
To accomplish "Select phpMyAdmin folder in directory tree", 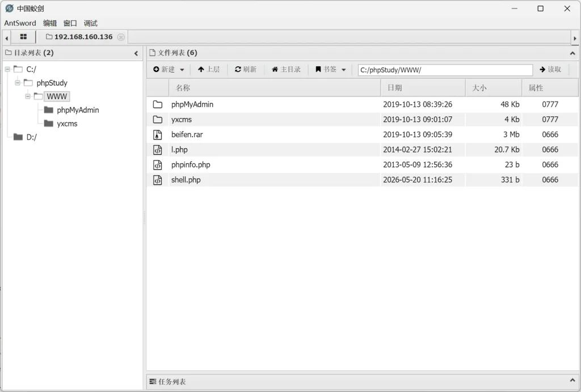I will coord(78,110).
